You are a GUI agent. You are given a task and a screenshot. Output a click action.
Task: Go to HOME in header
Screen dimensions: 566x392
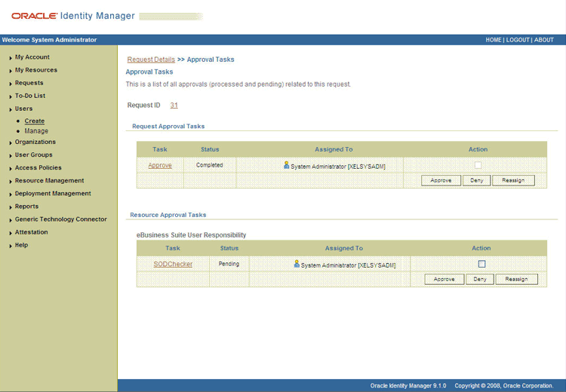pos(494,40)
